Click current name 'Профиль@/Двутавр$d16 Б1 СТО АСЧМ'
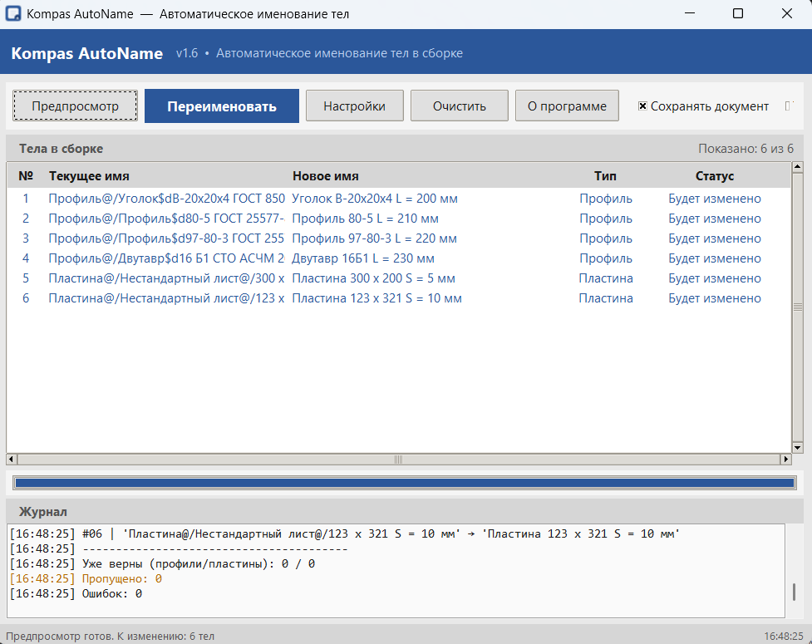The height and width of the screenshot is (644, 812). pyautogui.click(x=166, y=258)
